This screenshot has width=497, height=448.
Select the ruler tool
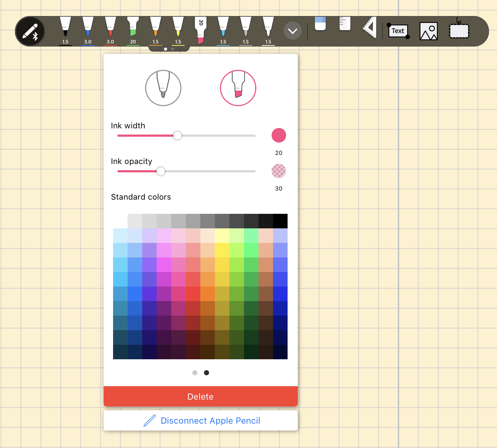(345, 24)
